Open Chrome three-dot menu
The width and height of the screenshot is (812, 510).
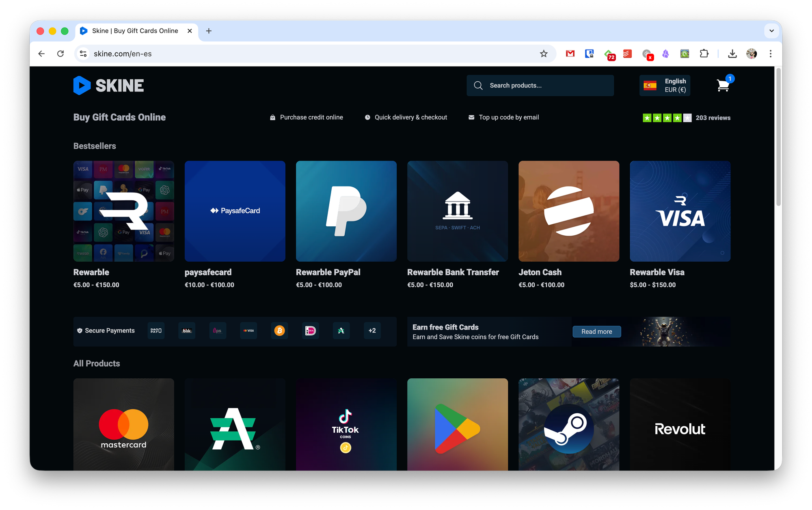[x=771, y=54]
